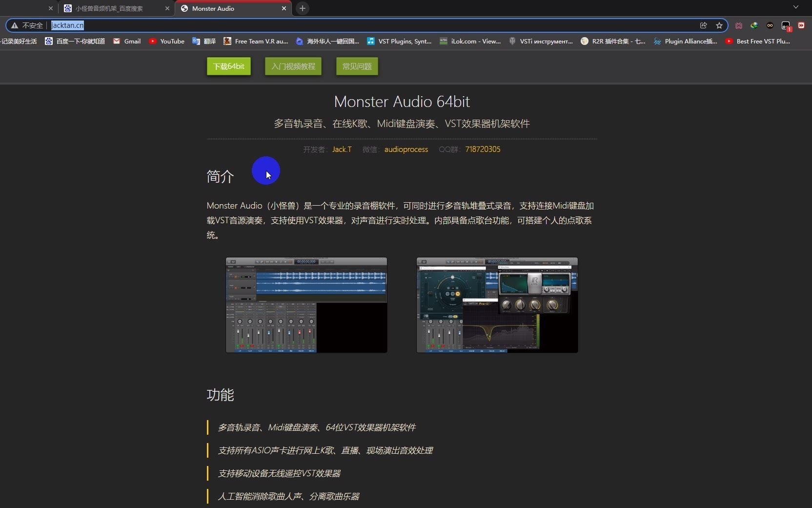812x508 pixels.
Task: Open the VSTi инструмент bookmark
Action: click(541, 42)
